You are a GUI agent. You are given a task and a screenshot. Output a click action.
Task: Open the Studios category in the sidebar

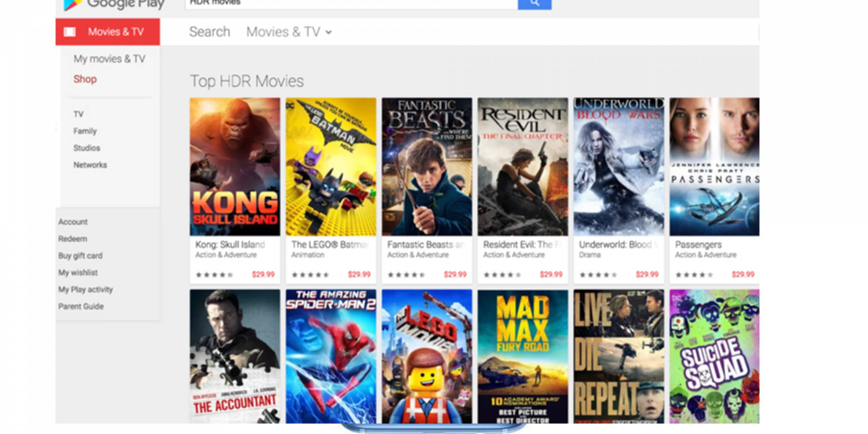click(86, 148)
